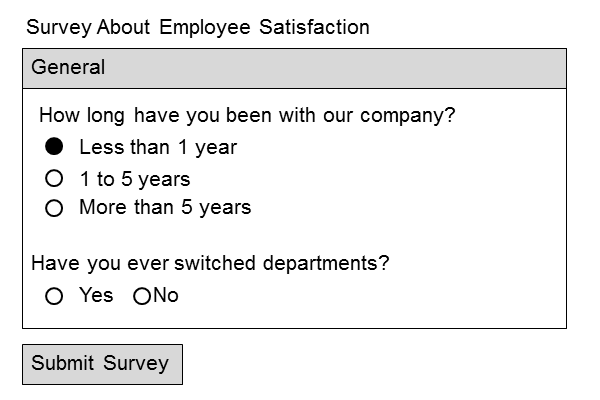The width and height of the screenshot is (600, 400).
Task: Select the 'Yes' radio button circle
Action: (x=55, y=296)
